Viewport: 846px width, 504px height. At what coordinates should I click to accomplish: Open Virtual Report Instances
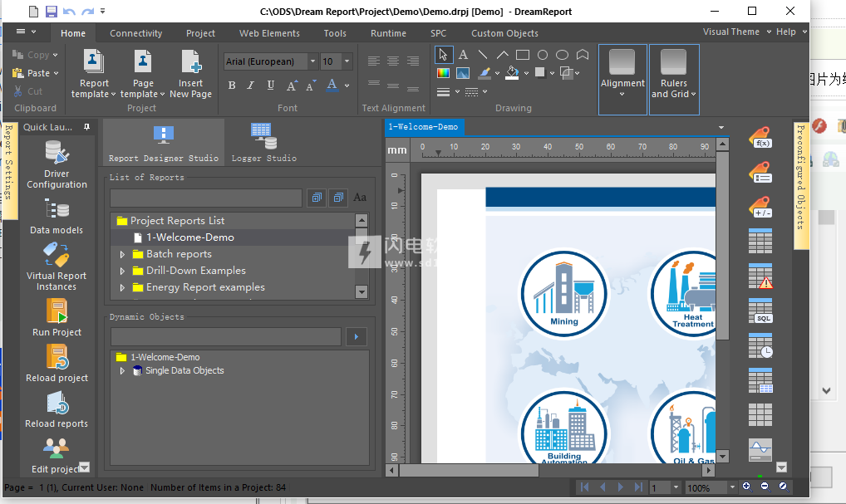tap(57, 267)
